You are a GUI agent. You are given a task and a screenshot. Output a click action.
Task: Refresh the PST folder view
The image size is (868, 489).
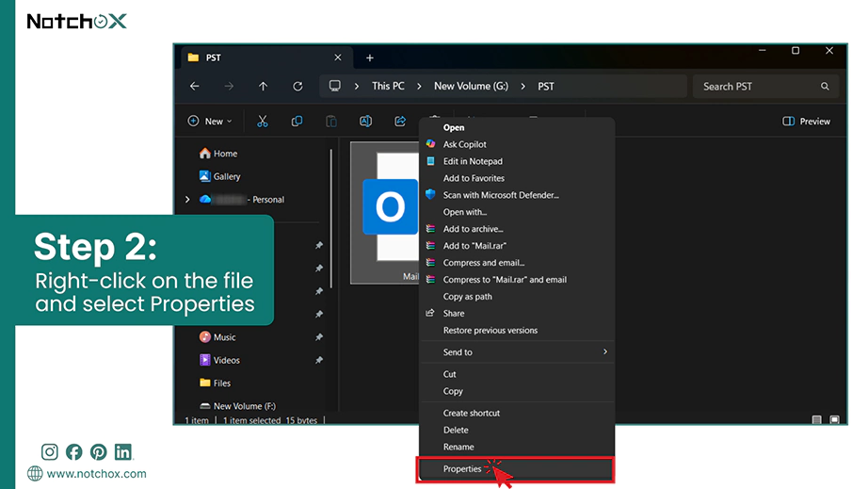[x=297, y=87]
